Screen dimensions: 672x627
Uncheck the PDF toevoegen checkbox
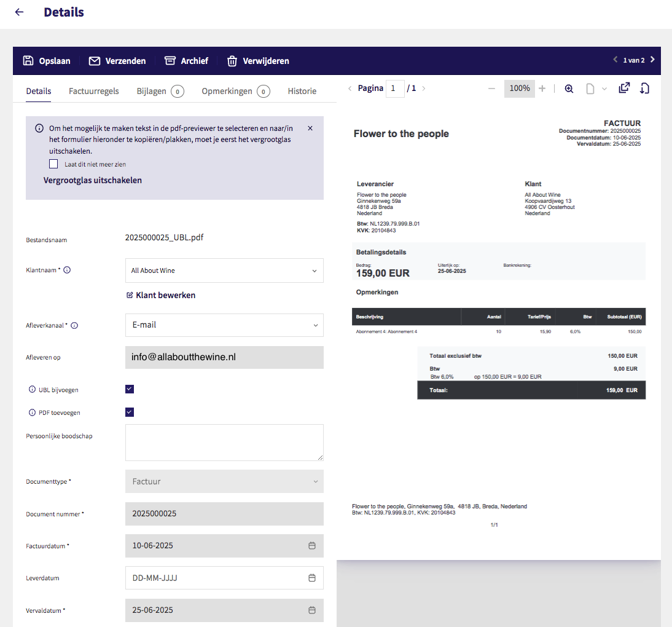[130, 412]
